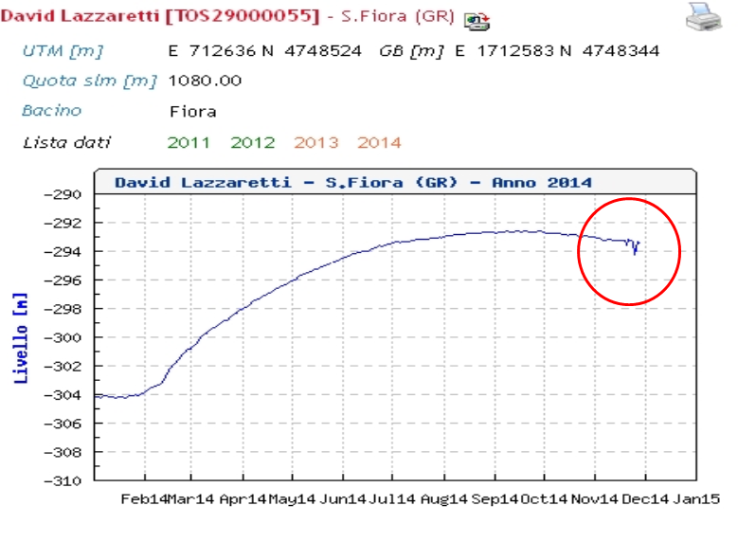Screen dimensions: 738x560
Task: Click the -310 value on level axis
Action: 67,480
